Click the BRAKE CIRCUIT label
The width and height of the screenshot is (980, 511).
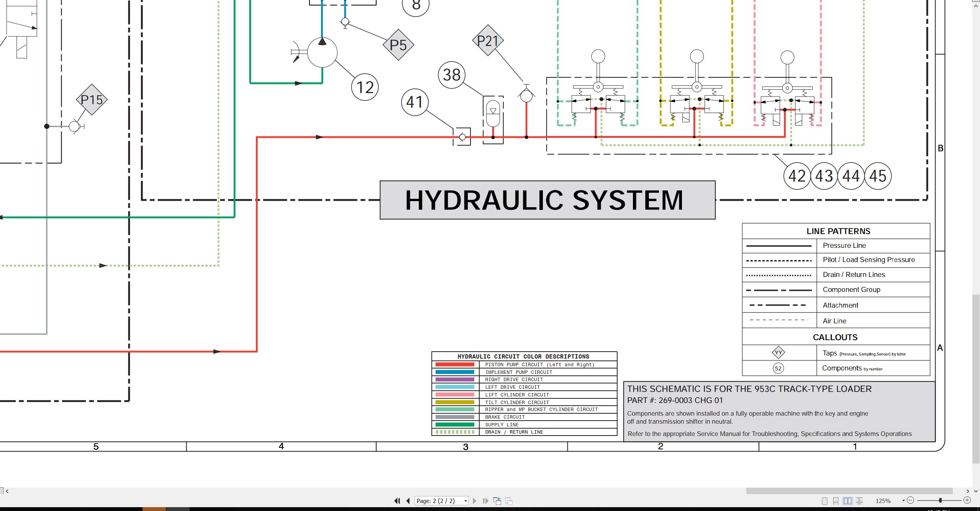click(505, 417)
